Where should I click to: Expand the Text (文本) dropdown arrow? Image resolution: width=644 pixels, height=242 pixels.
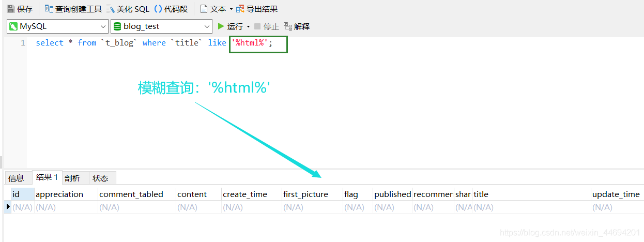pos(231,9)
